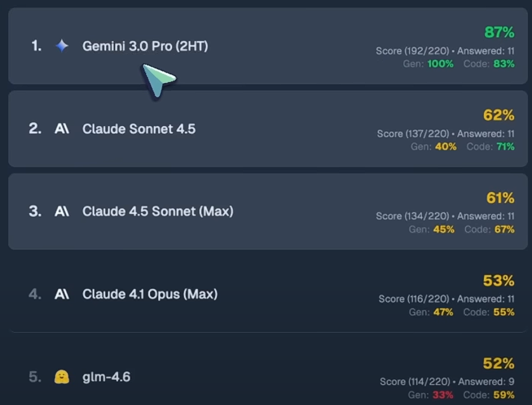Click the Anthropic logo beside Claude 4.5 Sonnet (Max)
This screenshot has height=405, width=532.
click(62, 212)
